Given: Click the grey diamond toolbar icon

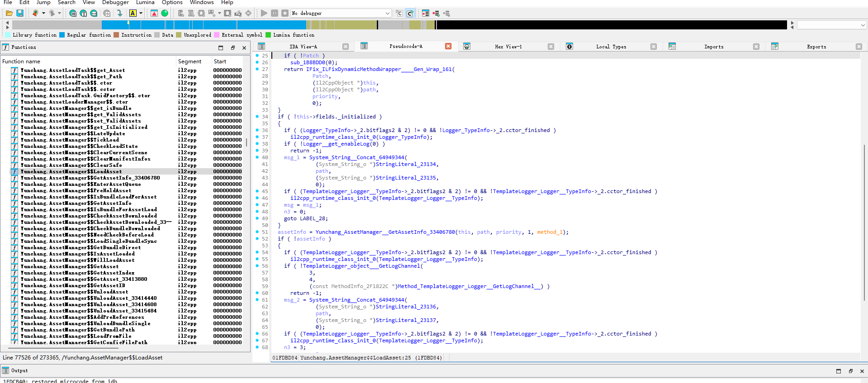Looking at the screenshot, I should click(x=248, y=13).
